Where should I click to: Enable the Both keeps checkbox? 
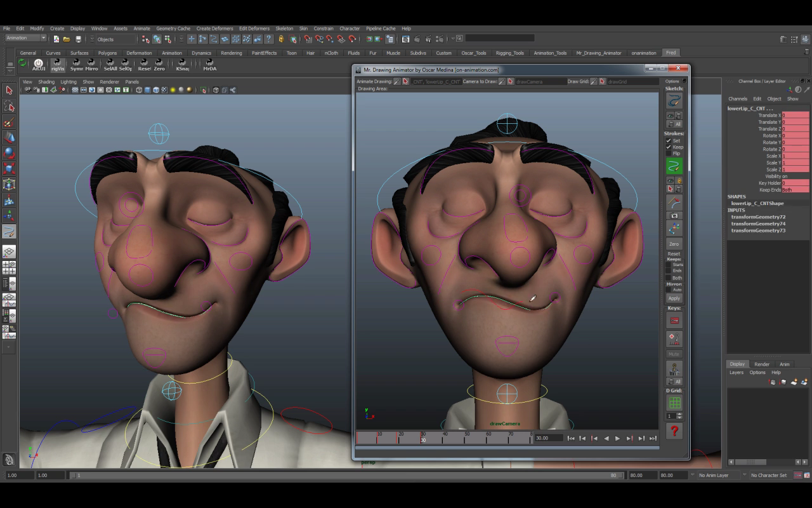point(669,277)
